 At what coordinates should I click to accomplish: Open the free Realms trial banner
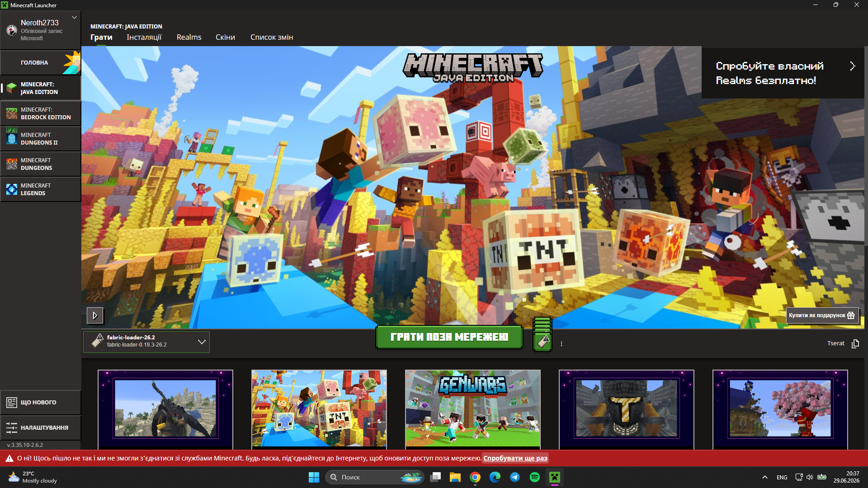point(783,73)
